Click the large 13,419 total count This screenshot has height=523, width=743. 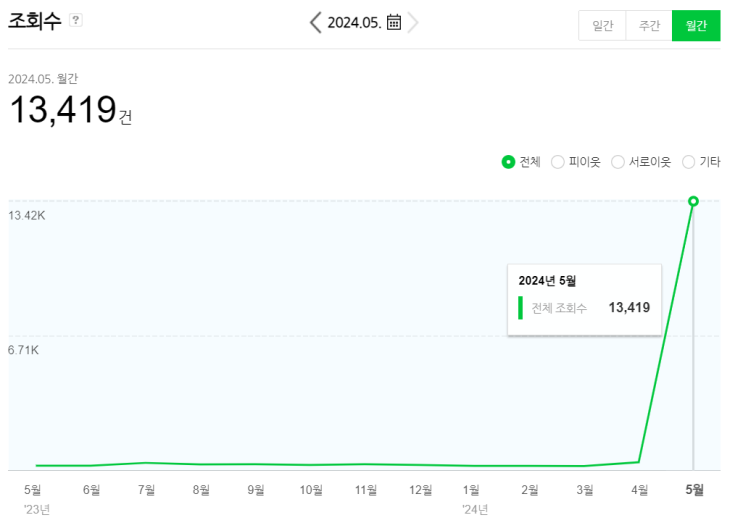[x=63, y=109]
